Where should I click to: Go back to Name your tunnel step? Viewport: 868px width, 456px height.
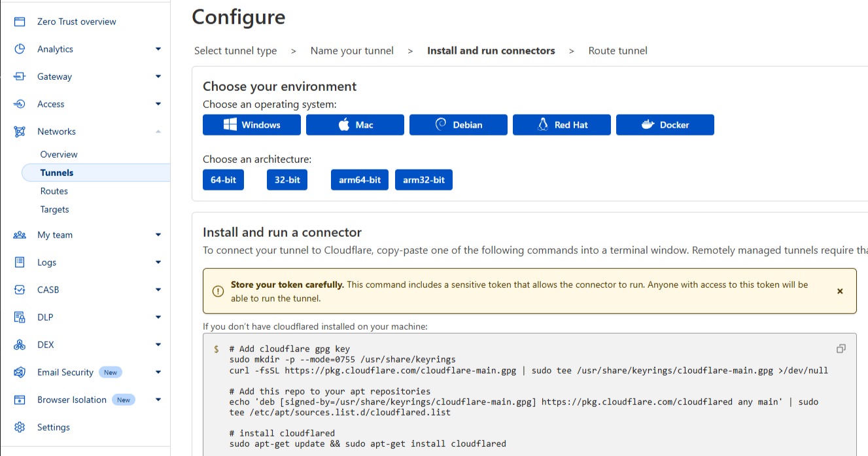pos(352,51)
